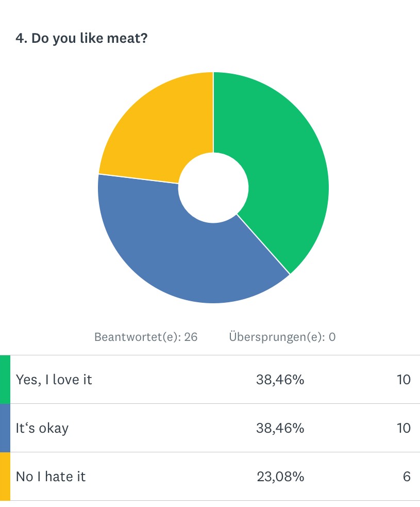Click the blue swatch beside "It's okay"
This screenshot has height=507, width=420.
click(5, 428)
